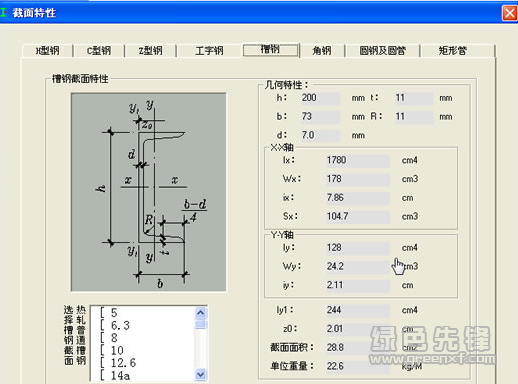Image resolution: width=518 pixels, height=384 pixels.
Task: Click the list scroll down arrow
Action: pyautogui.click(x=201, y=374)
